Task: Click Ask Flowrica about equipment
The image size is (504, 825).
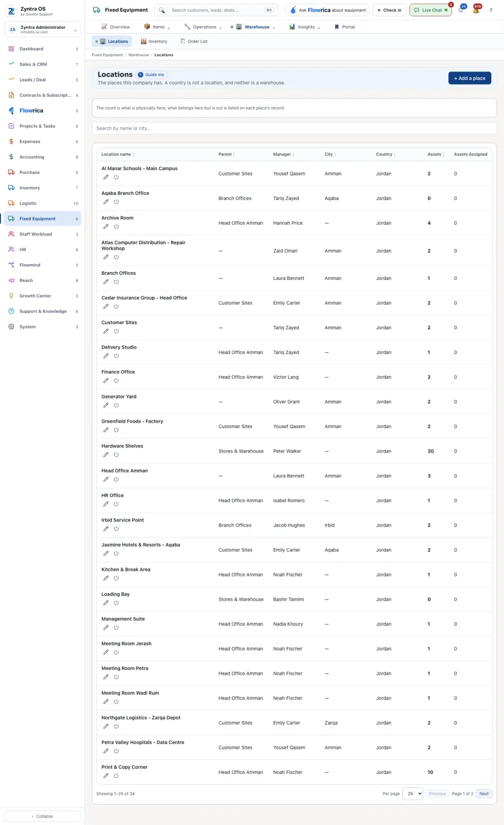Action: [x=328, y=10]
